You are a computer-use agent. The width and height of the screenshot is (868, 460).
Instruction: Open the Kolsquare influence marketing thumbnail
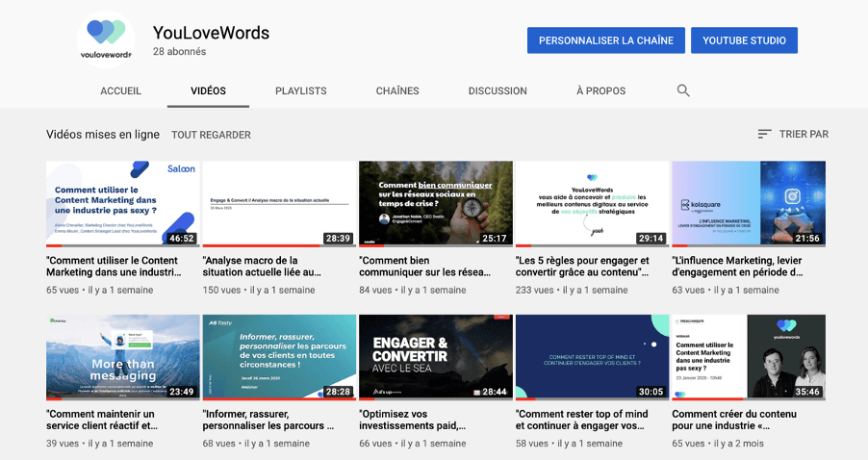click(x=748, y=203)
